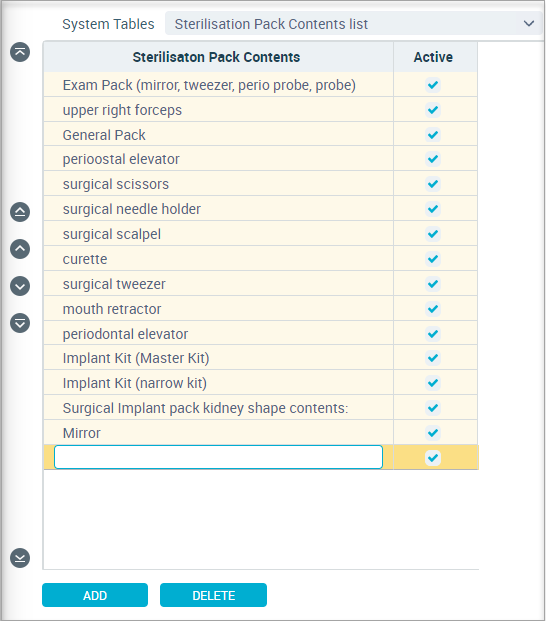This screenshot has width=546, height=621.
Task: Click the move-to-bottom arrow icon
Action: (20, 558)
